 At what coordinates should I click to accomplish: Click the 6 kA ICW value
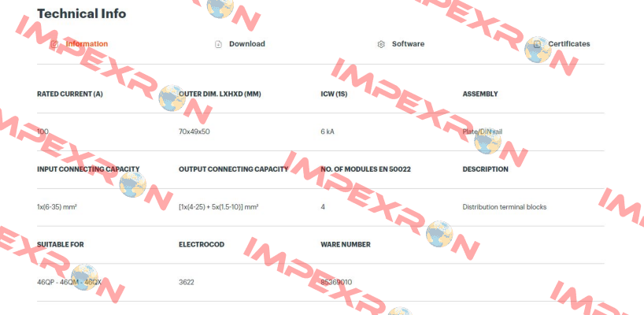(328, 132)
